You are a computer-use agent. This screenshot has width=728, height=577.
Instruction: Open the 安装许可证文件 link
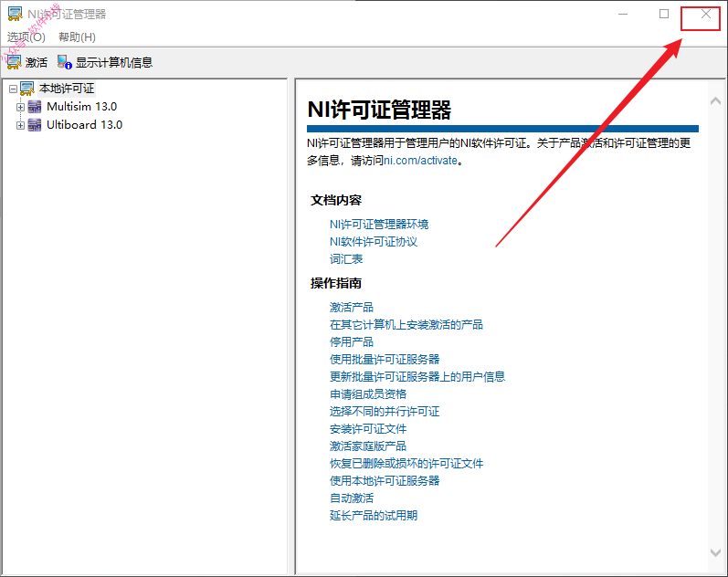(368, 429)
